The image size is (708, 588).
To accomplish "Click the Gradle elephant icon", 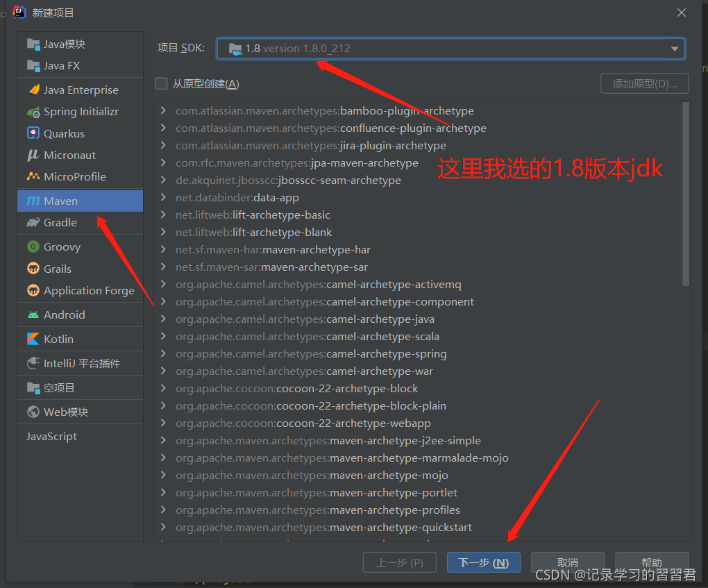I will (x=33, y=223).
